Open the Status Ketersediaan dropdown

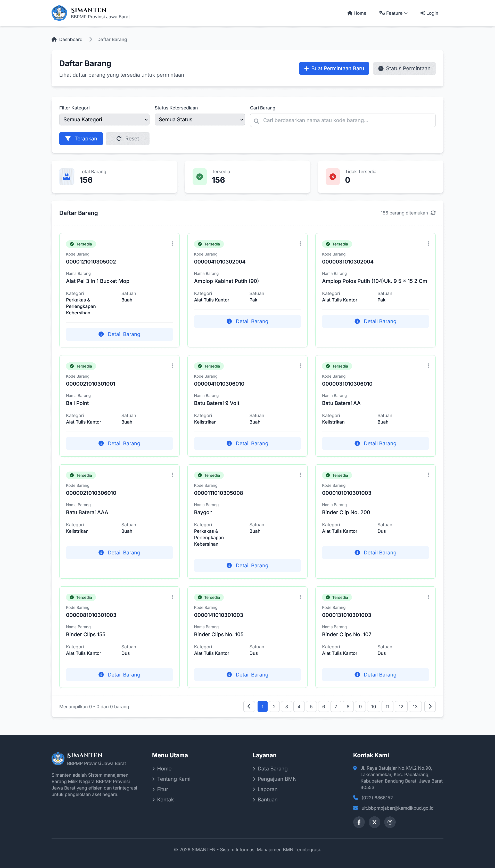click(x=200, y=120)
